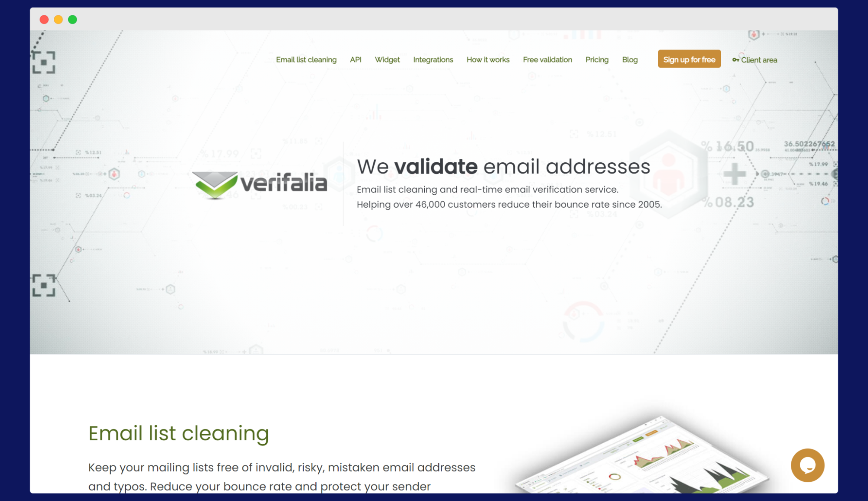868x501 pixels.
Task: Click the Client area key icon
Action: coord(736,59)
